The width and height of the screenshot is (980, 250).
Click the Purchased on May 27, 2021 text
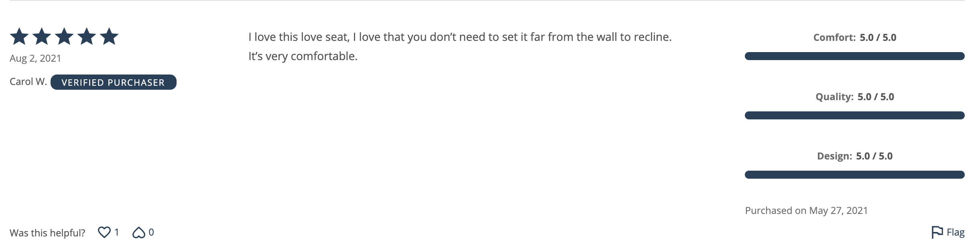click(x=806, y=211)
